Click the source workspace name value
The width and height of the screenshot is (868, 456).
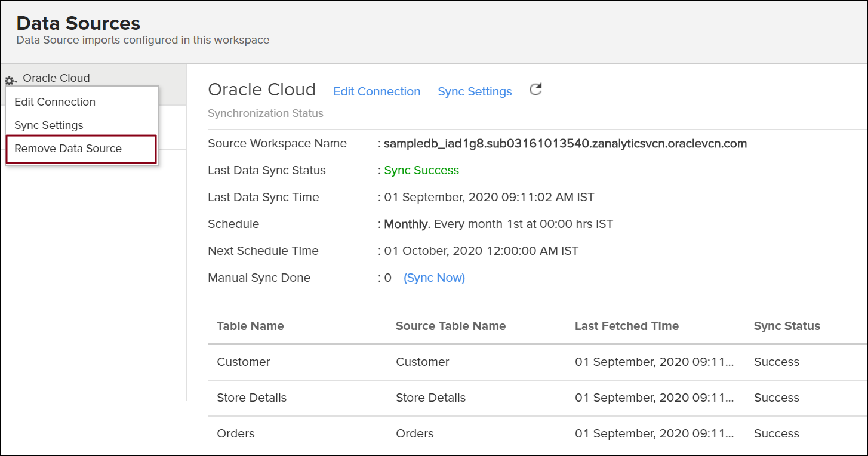(565, 143)
